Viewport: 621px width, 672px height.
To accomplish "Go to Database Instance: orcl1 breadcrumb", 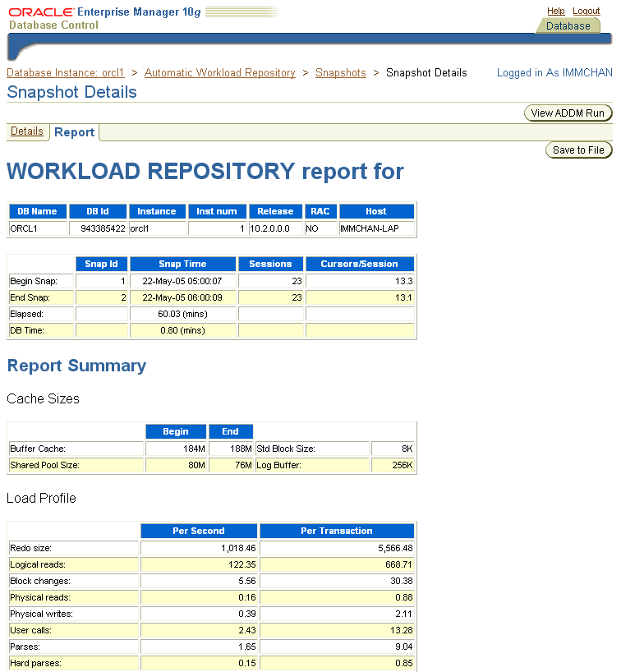I will coord(65,73).
